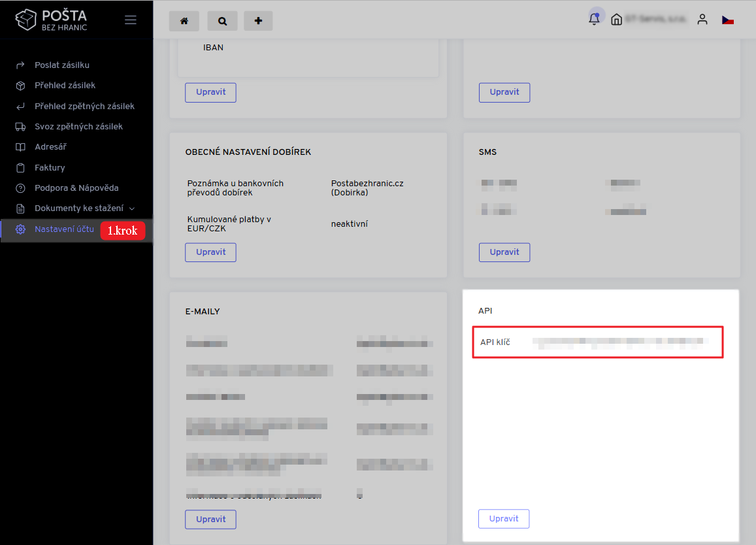Click the user profile icon
Screen dimensions: 756x545
click(702, 20)
